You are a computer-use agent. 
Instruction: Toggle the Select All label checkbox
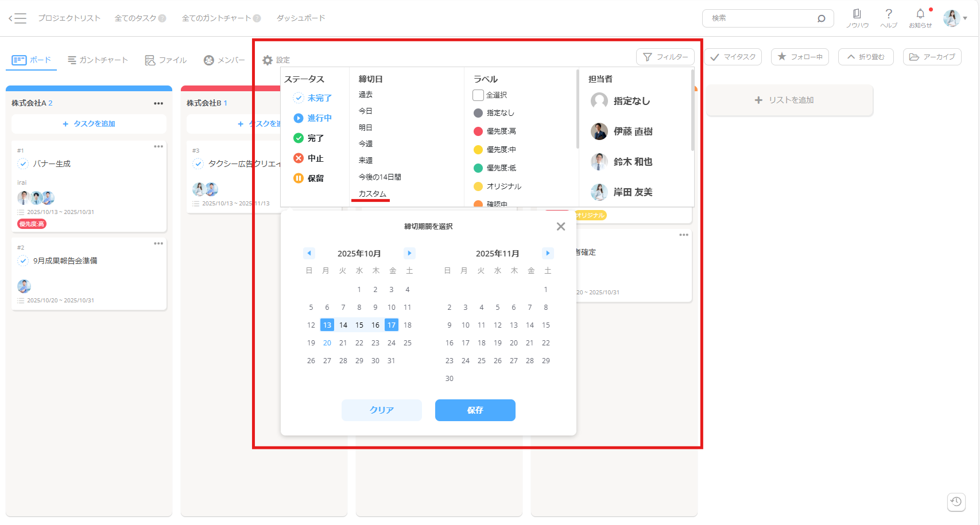click(478, 95)
